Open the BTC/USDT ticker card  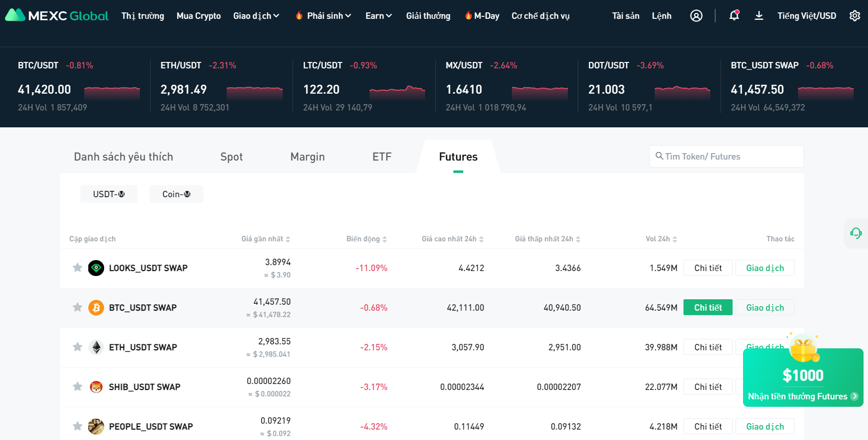click(x=79, y=86)
